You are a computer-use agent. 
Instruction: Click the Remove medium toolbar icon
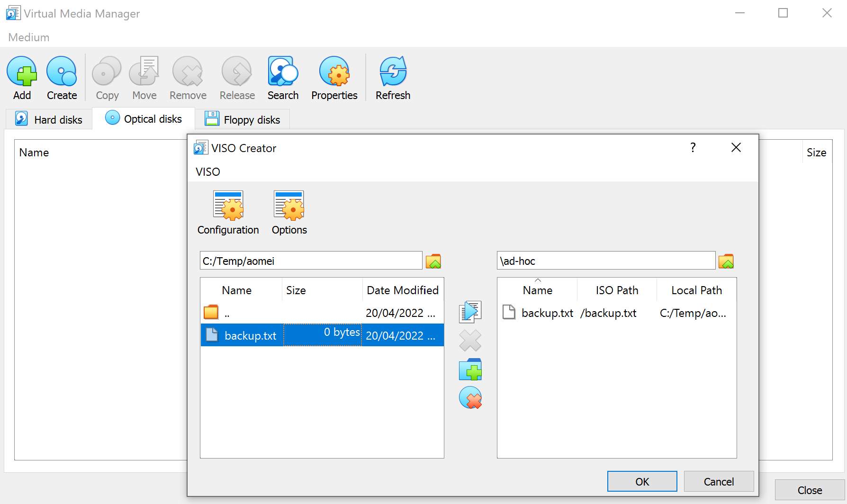click(x=188, y=71)
